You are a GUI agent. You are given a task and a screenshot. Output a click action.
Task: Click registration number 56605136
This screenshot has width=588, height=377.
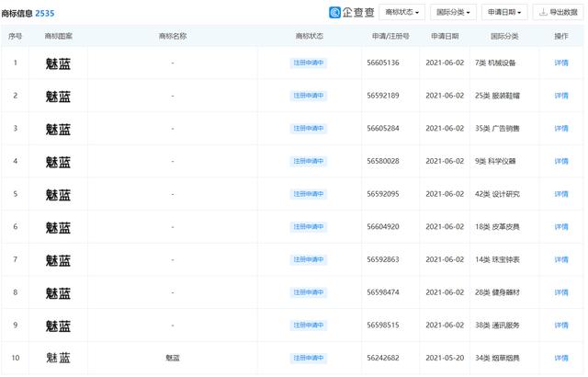coord(383,63)
